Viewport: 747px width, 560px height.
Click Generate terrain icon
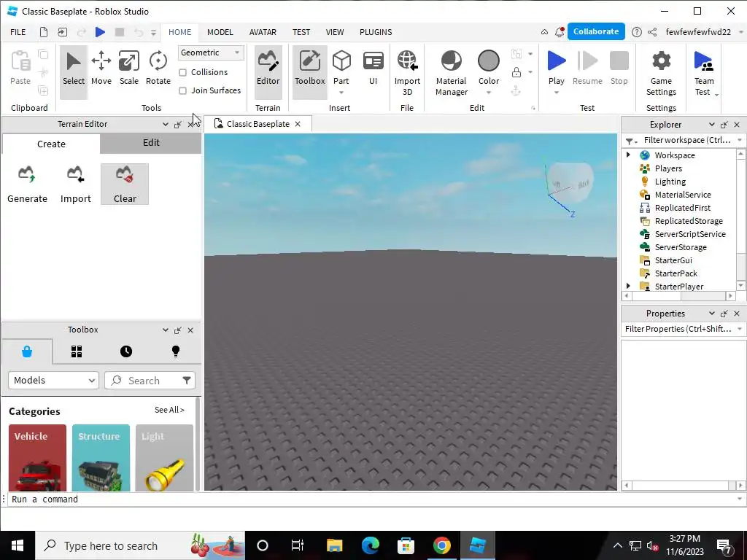click(x=27, y=184)
